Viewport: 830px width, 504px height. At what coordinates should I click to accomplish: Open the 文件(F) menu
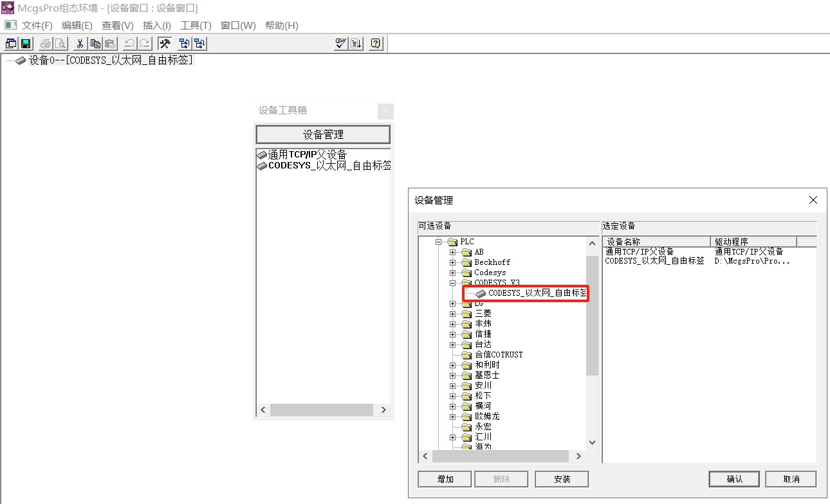pyautogui.click(x=37, y=26)
